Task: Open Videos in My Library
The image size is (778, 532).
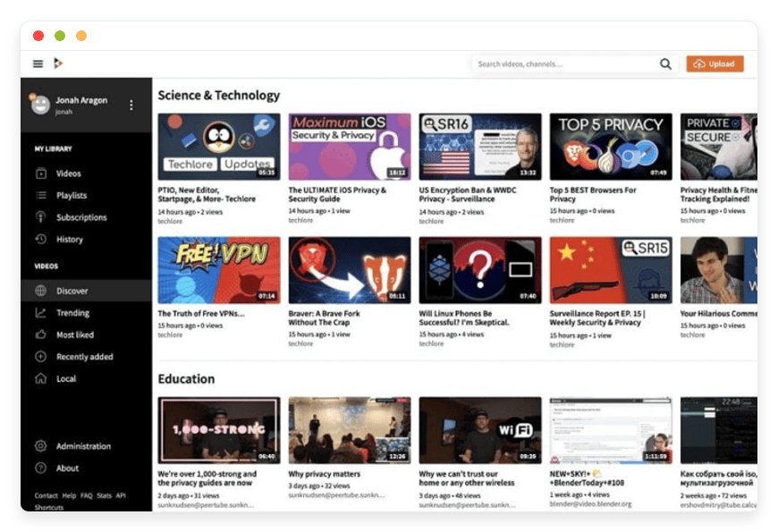Action: [69, 173]
